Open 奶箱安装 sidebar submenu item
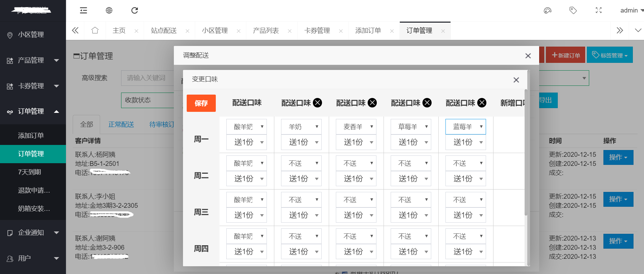 pyautogui.click(x=33, y=209)
